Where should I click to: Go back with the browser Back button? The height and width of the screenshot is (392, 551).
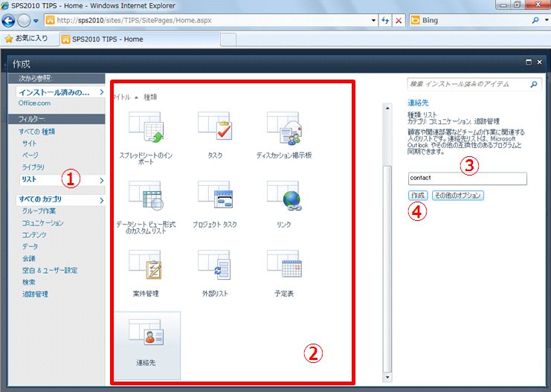[8, 21]
